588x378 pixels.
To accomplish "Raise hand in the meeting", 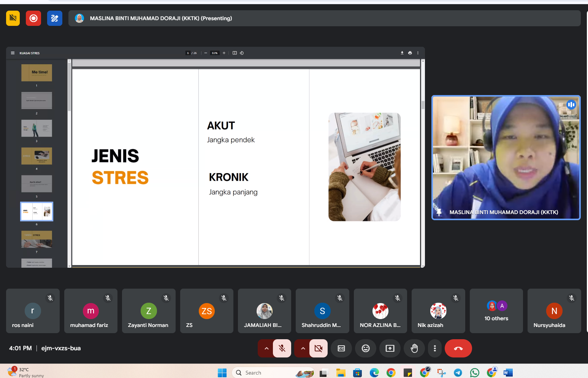I will coord(414,348).
